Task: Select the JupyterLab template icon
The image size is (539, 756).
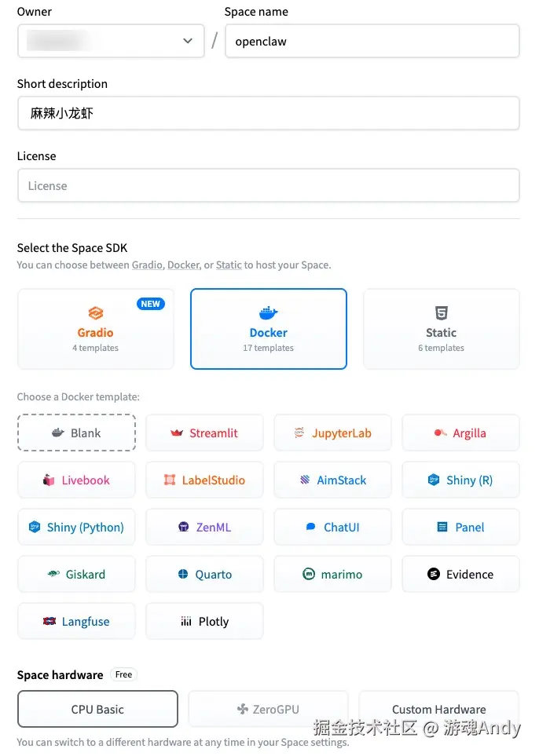Action: pos(299,433)
